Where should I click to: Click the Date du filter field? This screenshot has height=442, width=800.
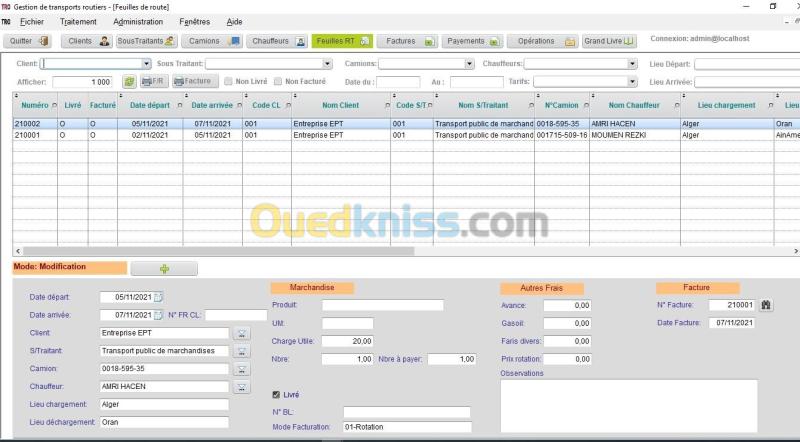(397, 82)
